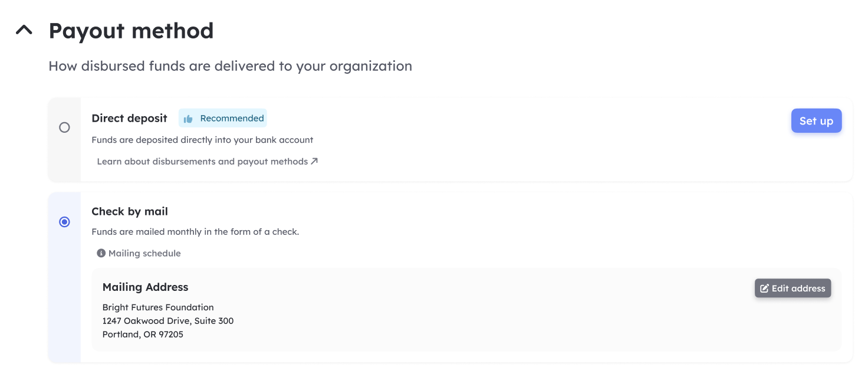This screenshot has height=380, width=868.
Task: Select the Direct deposit radio button
Action: (x=64, y=127)
